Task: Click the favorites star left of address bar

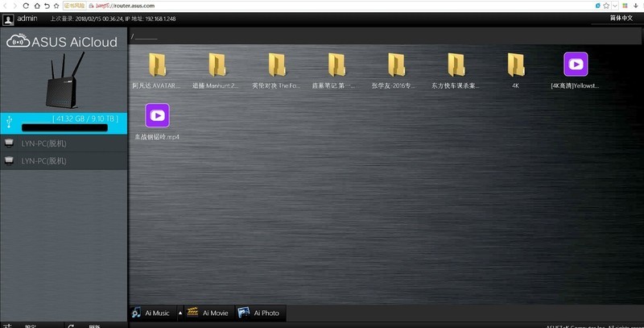Action: [x=56, y=6]
